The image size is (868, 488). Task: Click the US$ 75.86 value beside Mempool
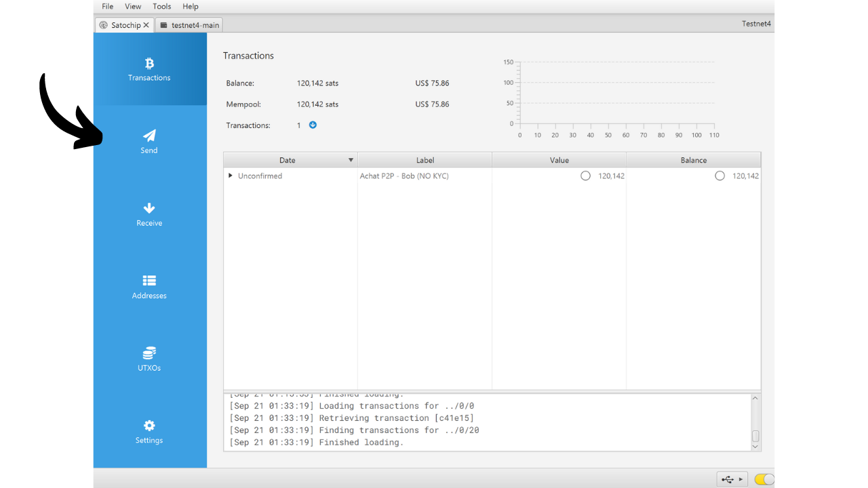point(432,104)
